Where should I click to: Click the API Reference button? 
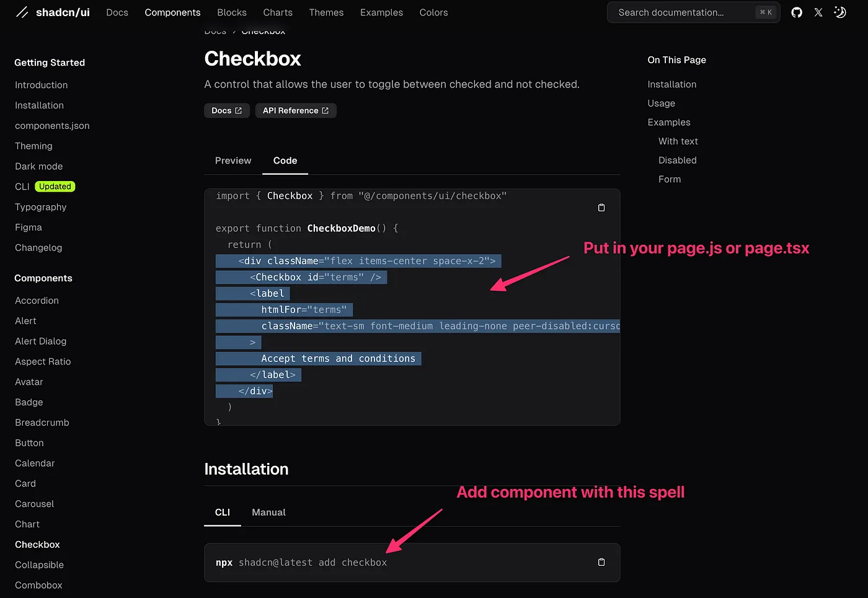click(296, 110)
